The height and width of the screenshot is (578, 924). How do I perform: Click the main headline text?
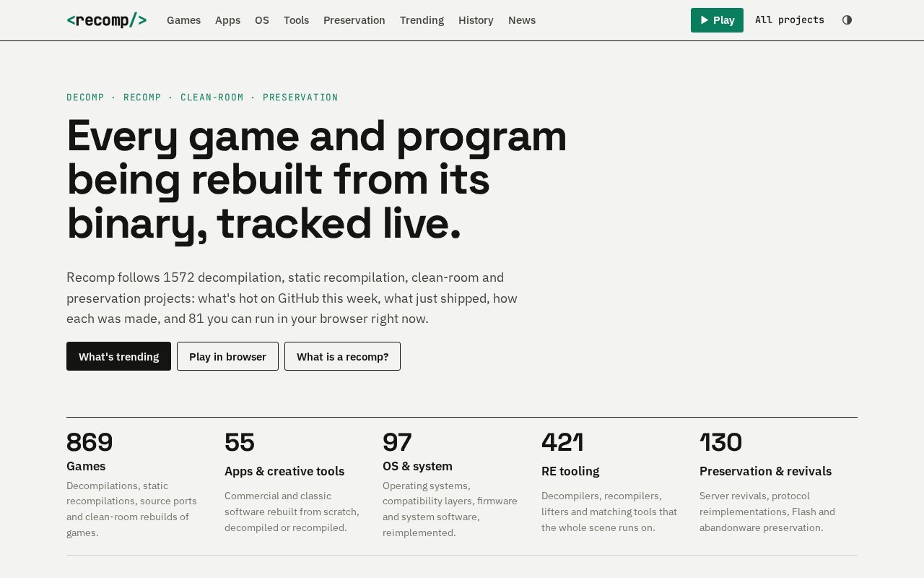tap(317, 180)
